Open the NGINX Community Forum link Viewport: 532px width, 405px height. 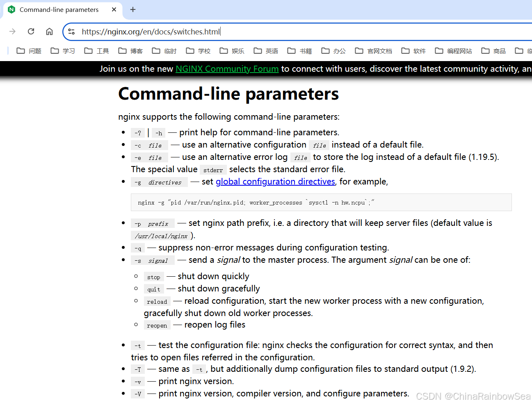(227, 69)
